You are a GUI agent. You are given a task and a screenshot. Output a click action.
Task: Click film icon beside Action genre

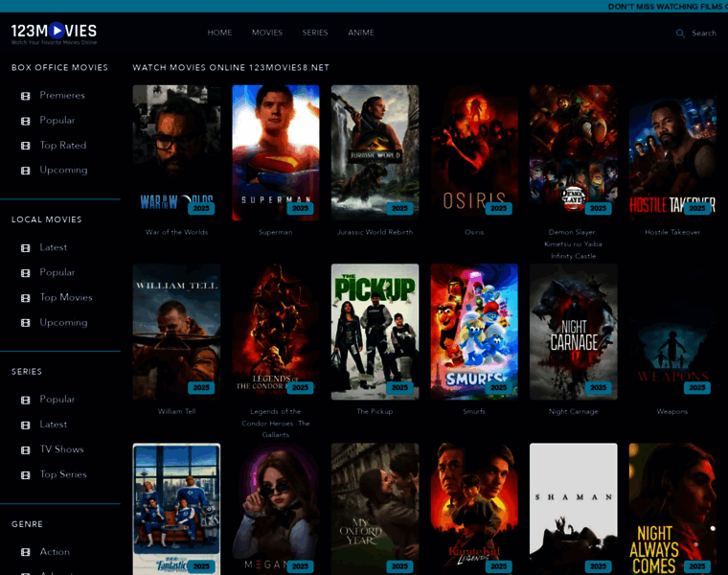tap(26, 552)
